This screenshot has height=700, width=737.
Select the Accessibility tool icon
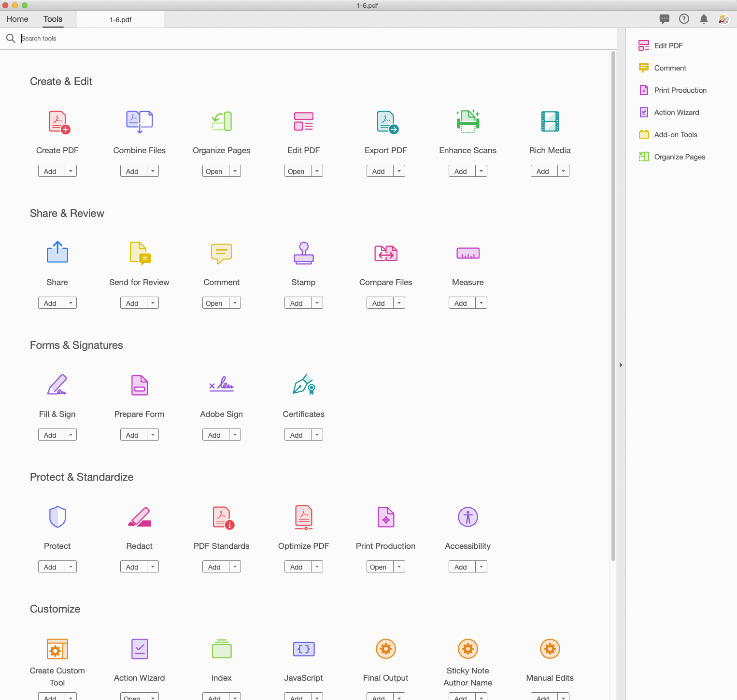click(468, 517)
